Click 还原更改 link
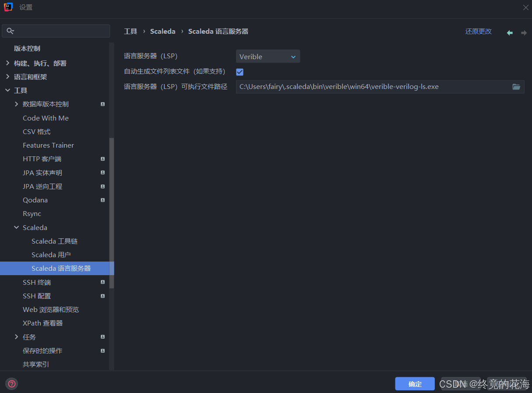The image size is (532, 393). [x=479, y=32]
